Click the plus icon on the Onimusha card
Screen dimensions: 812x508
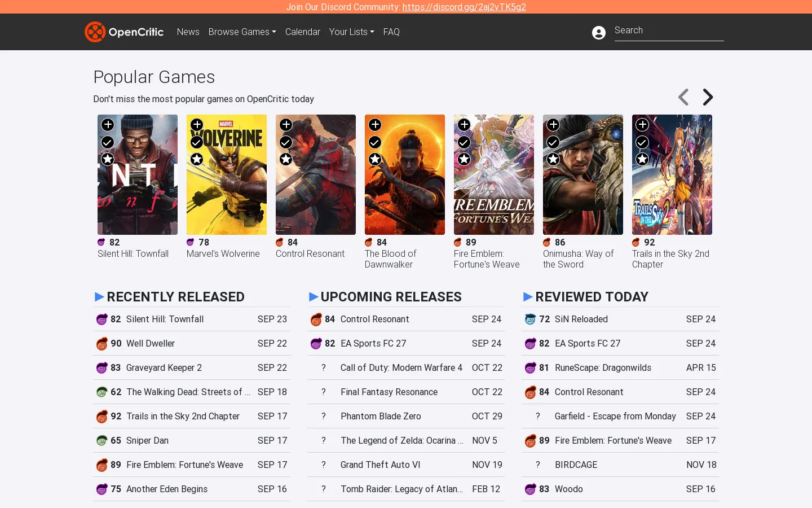pos(553,125)
